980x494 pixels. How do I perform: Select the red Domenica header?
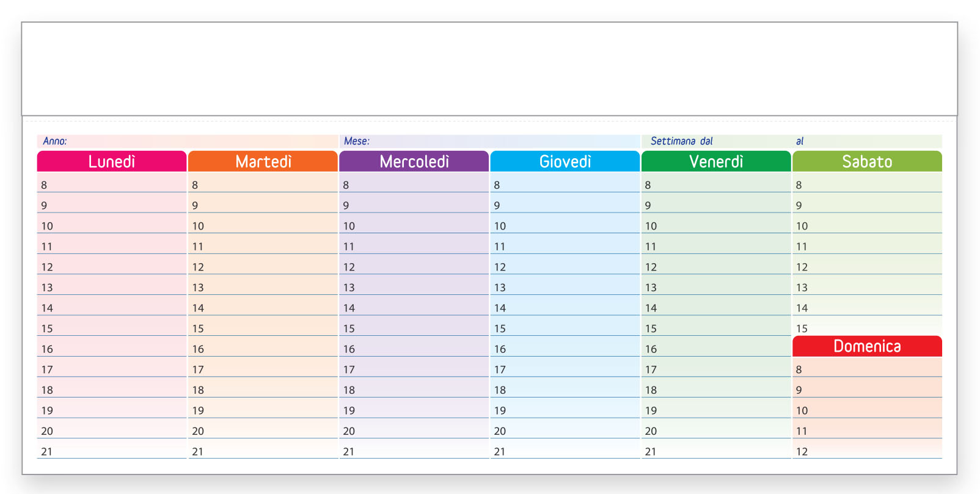pyautogui.click(x=867, y=346)
